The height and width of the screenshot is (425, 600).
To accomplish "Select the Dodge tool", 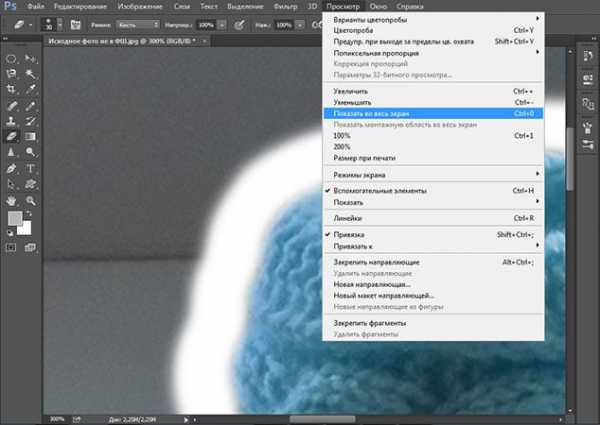I will [x=31, y=152].
